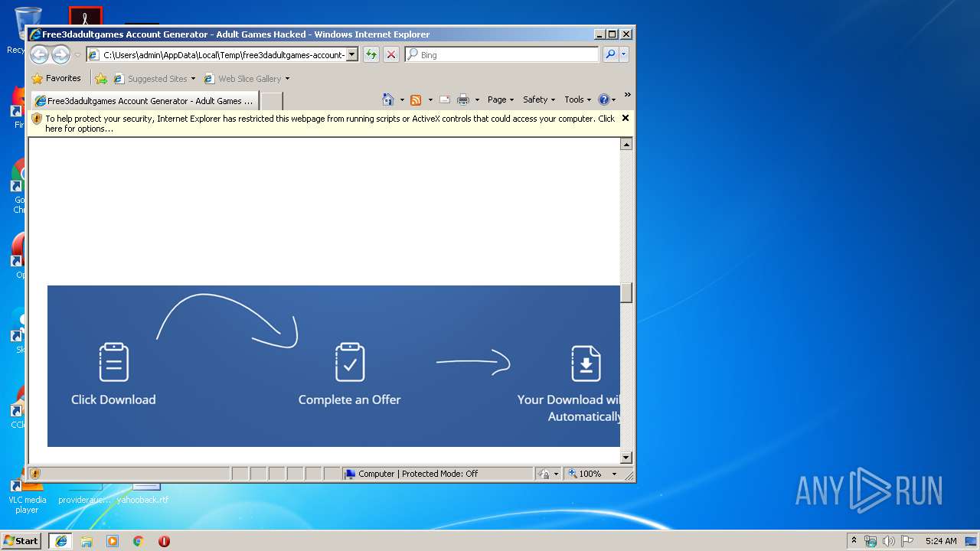Show hidden system tray icons
The width and height of the screenshot is (980, 551).
click(x=854, y=540)
